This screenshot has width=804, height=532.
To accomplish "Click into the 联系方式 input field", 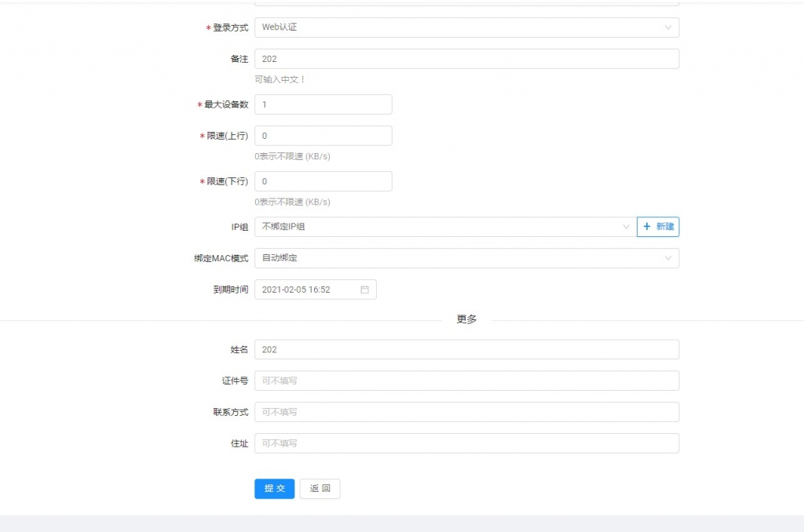I will tap(466, 412).
